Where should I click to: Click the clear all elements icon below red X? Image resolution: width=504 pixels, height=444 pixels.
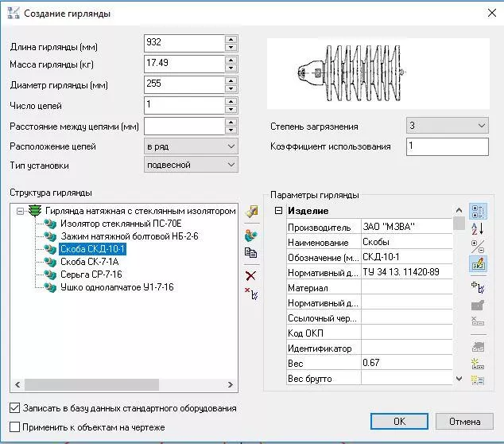coord(251,294)
